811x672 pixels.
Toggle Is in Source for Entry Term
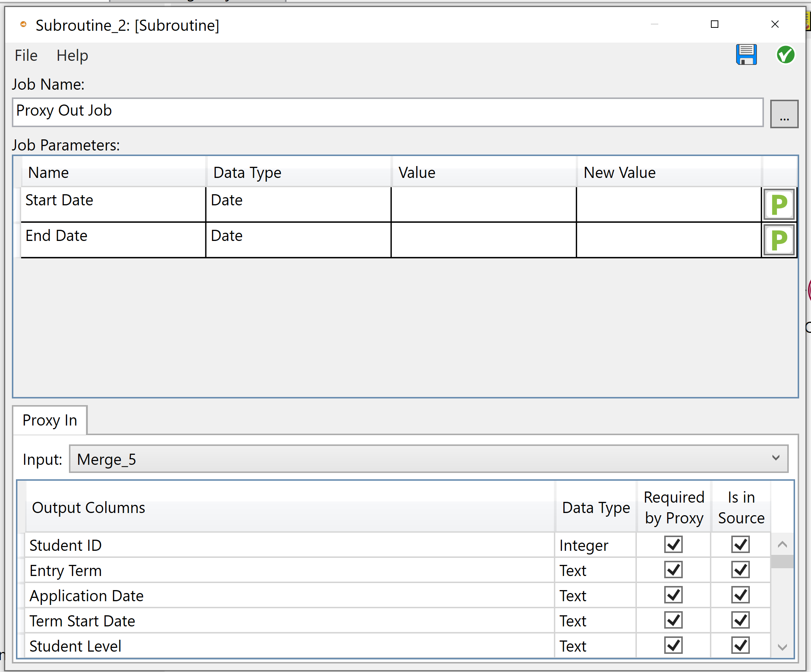[x=740, y=570]
